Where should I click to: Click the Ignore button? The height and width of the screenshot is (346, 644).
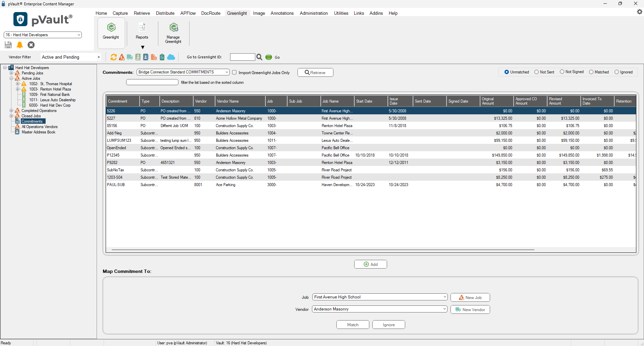click(388, 325)
